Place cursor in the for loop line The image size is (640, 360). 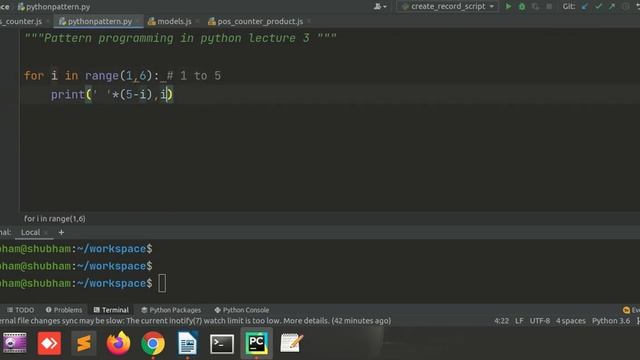click(122, 76)
